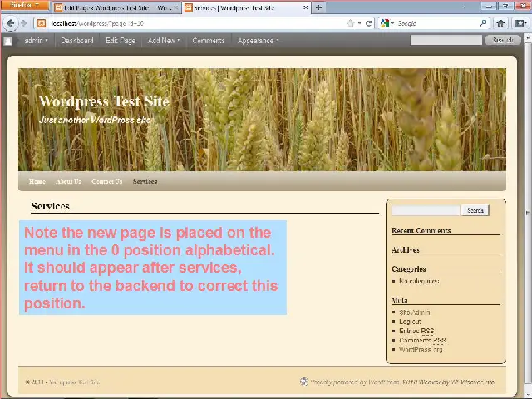
Task: Go to Home in the site menu
Action: [x=37, y=181]
